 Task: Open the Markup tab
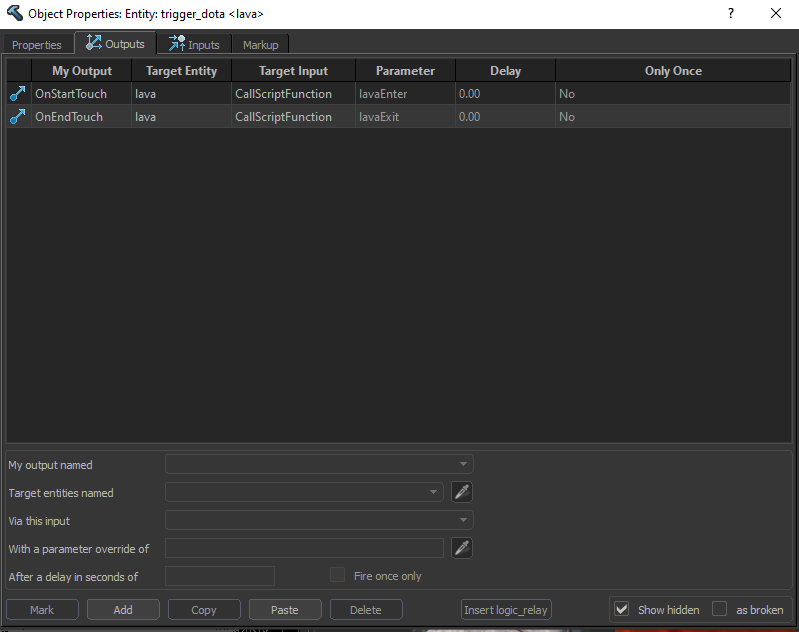point(261,45)
